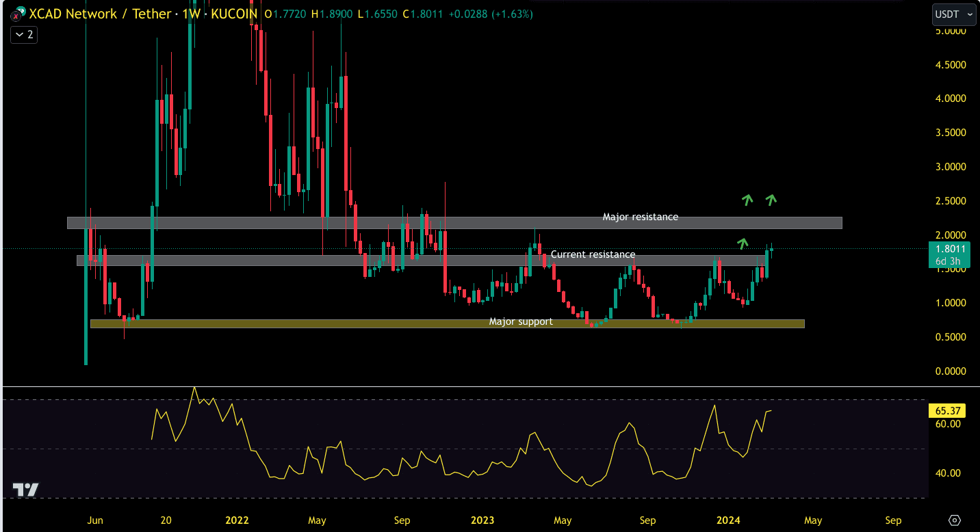Click the XCAD/Tether pair logo icon
Viewport: 980px width, 532px height.
pos(17,12)
